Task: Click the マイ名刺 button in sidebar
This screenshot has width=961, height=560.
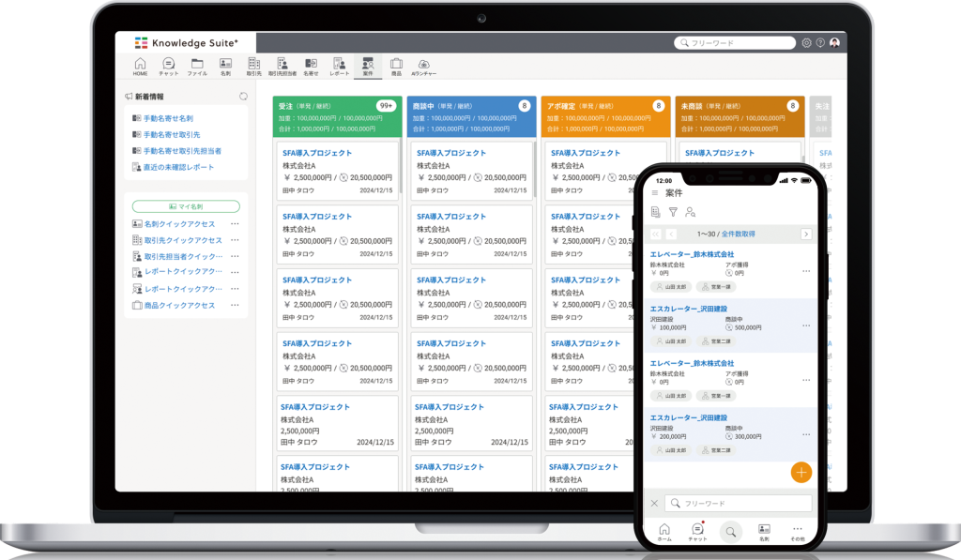Action: (x=186, y=206)
